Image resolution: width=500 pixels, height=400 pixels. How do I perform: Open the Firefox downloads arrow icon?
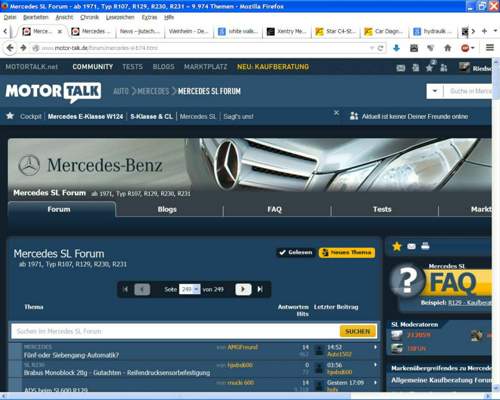(396, 48)
